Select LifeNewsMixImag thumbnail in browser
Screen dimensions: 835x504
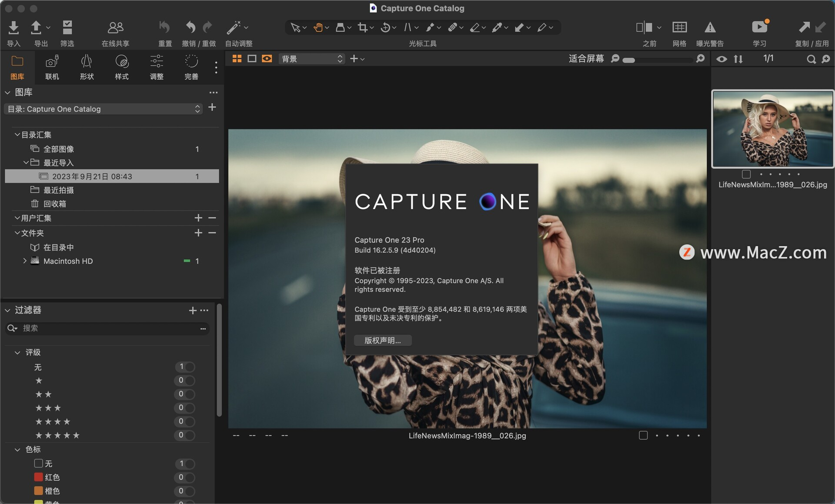tap(772, 129)
